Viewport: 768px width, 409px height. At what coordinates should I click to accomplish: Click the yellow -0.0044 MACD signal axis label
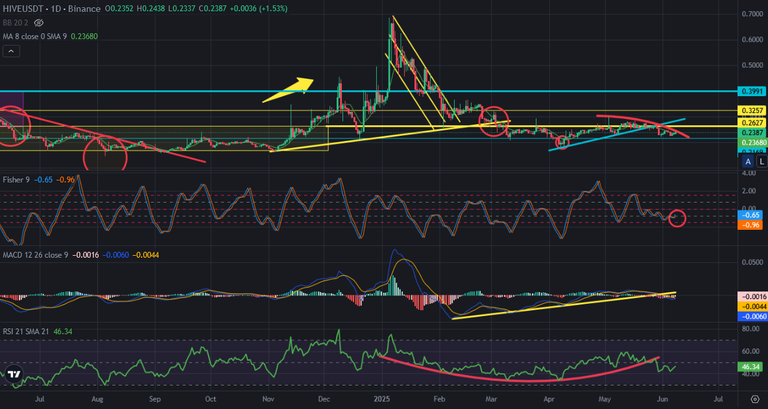[x=752, y=307]
